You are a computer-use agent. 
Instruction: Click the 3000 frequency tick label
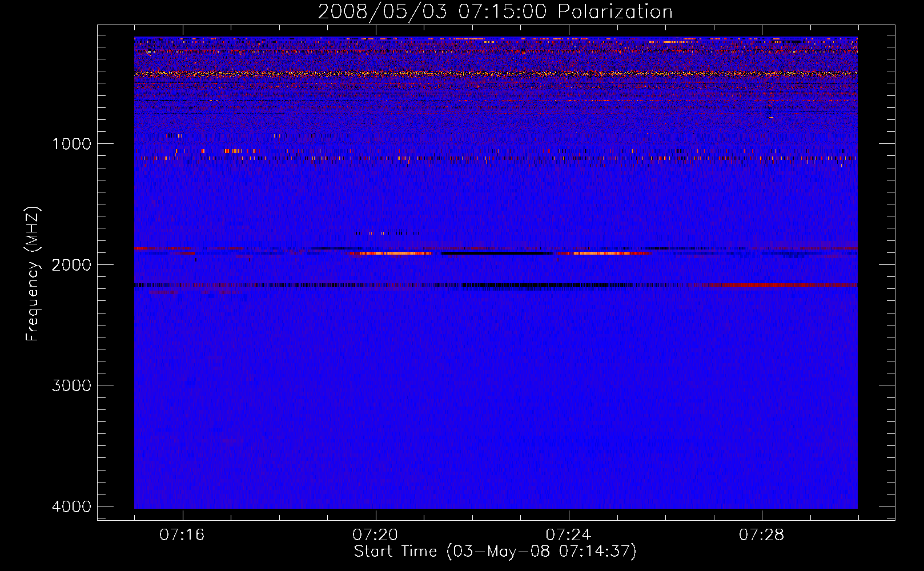click(x=71, y=385)
